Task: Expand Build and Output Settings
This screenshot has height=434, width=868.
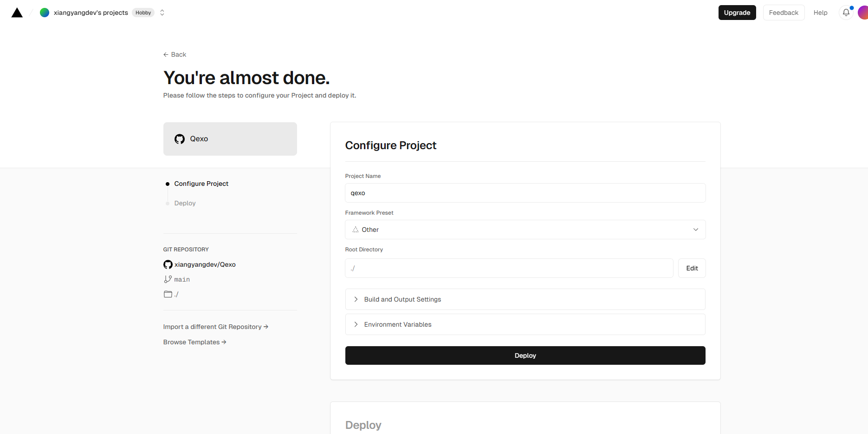Action: coord(525,299)
